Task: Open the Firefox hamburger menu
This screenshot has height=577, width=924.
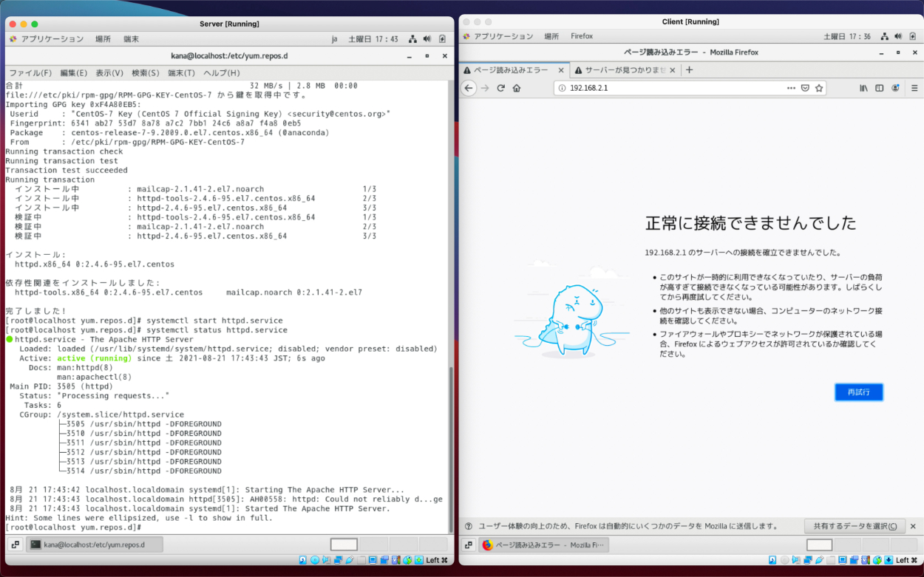Action: 911,88
